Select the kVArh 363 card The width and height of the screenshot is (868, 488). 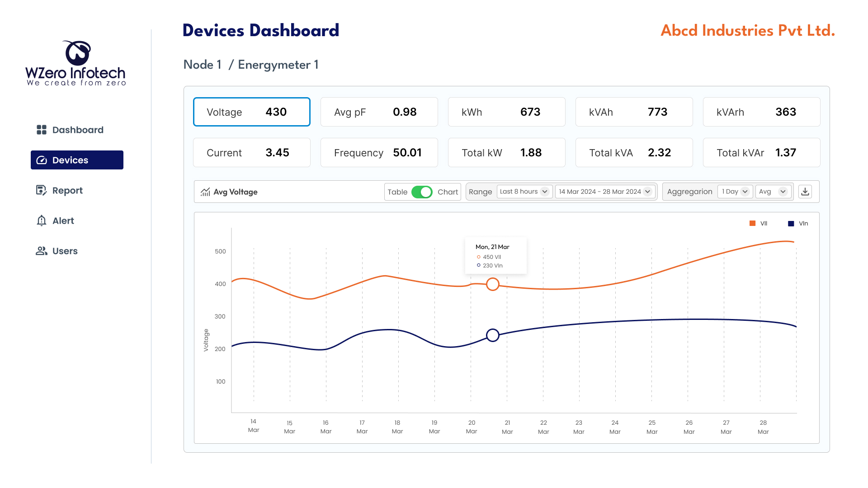click(x=762, y=112)
